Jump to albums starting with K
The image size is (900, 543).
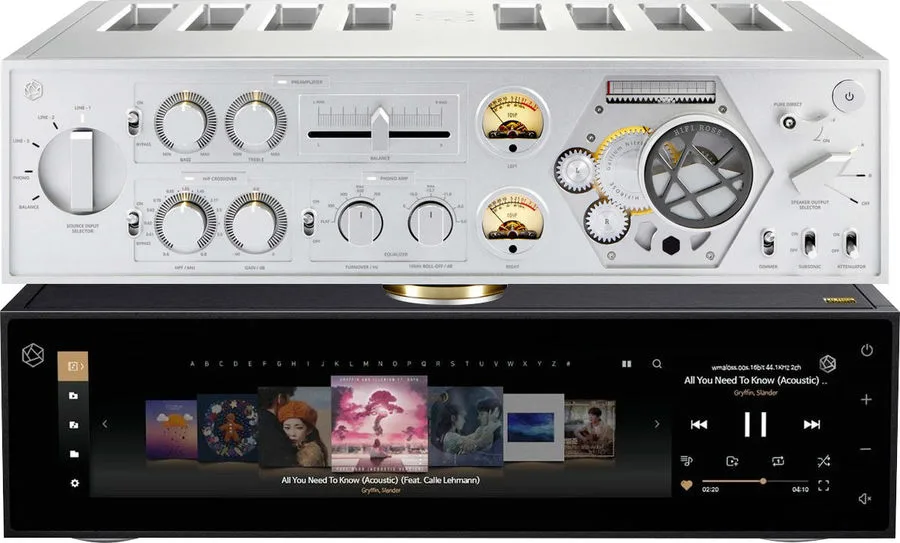(x=336, y=364)
